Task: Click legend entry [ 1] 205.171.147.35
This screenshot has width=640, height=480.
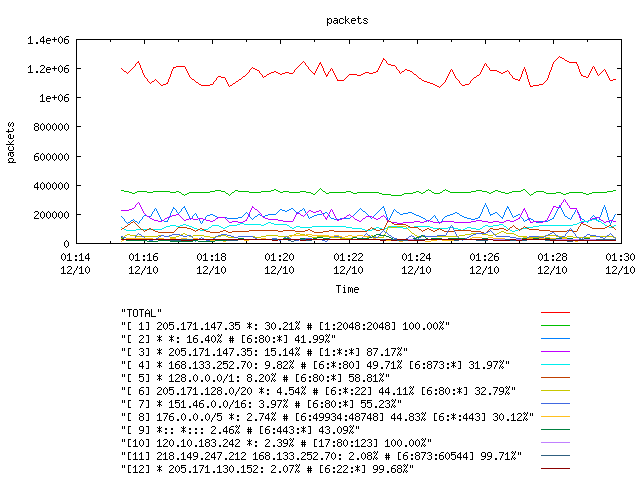Action: (x=286, y=326)
